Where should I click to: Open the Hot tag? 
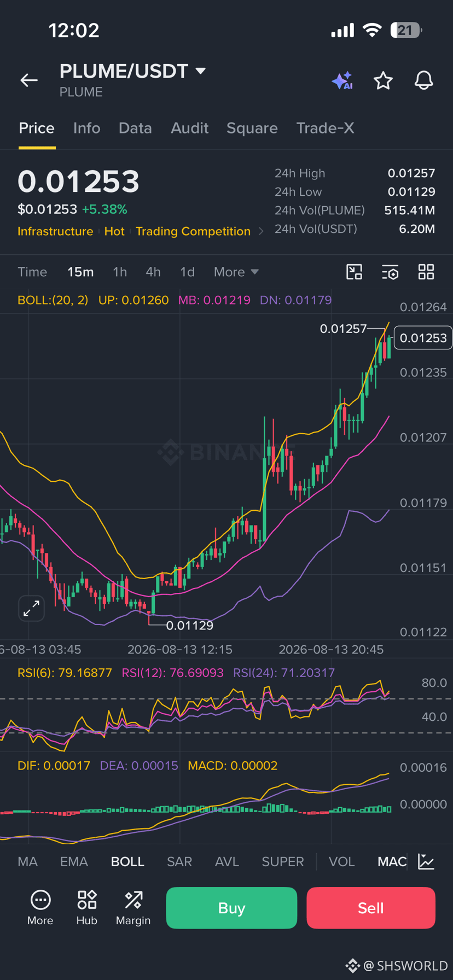pos(114,231)
